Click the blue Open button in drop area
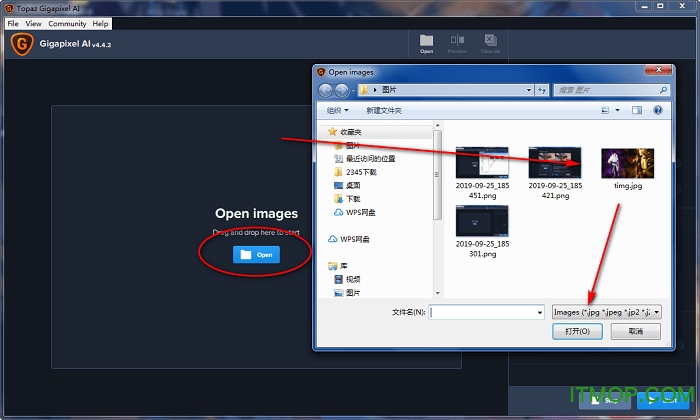The width and height of the screenshot is (700, 420). pos(256,254)
